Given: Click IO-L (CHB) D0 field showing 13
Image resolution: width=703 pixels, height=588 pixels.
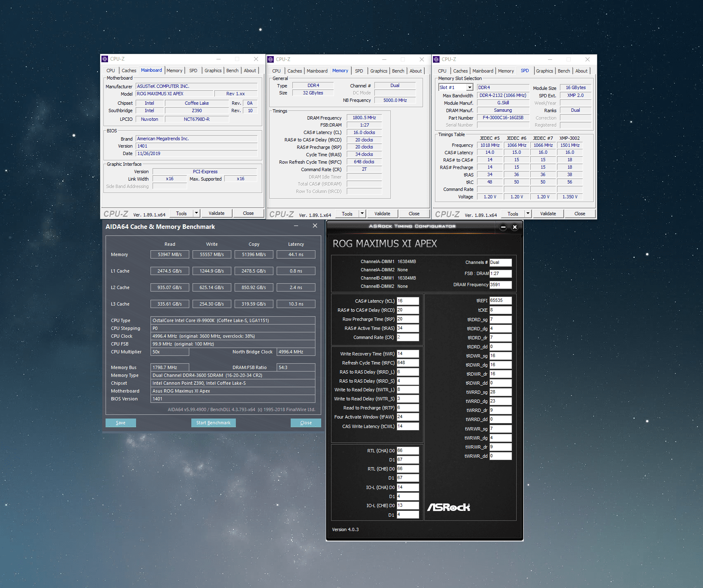Looking at the screenshot, I should tap(408, 506).
